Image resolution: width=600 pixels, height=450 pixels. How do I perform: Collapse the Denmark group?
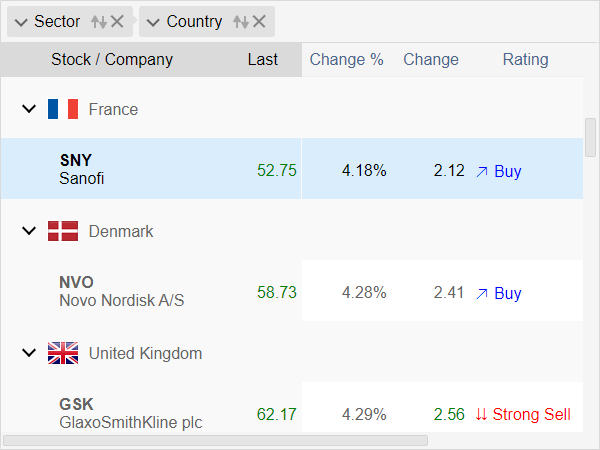pyautogui.click(x=29, y=231)
